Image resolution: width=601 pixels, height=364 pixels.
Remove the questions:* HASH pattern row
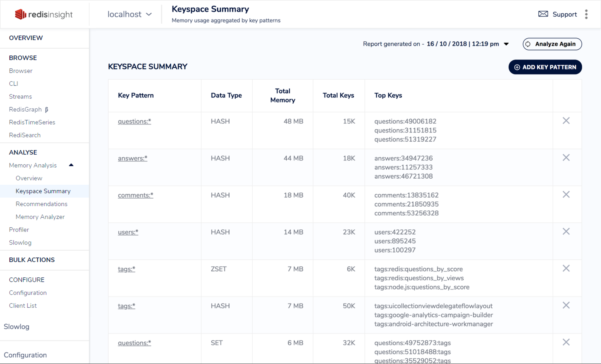coord(566,121)
